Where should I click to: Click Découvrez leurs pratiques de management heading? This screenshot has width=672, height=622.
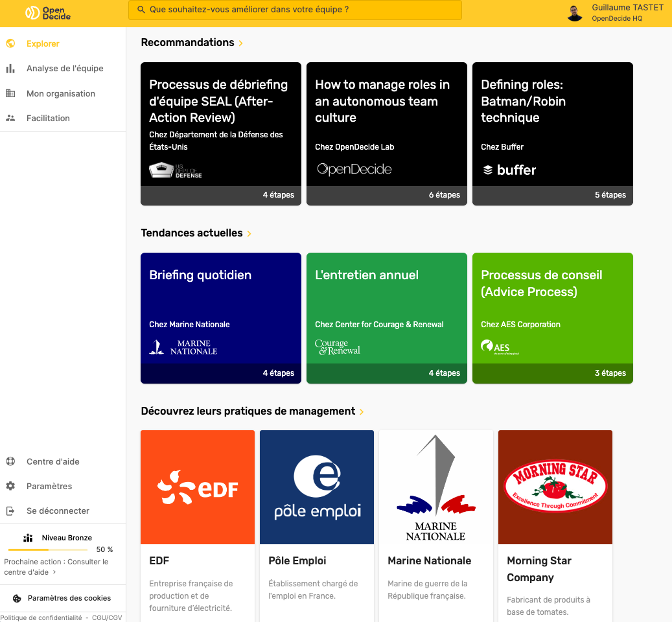coord(248,411)
